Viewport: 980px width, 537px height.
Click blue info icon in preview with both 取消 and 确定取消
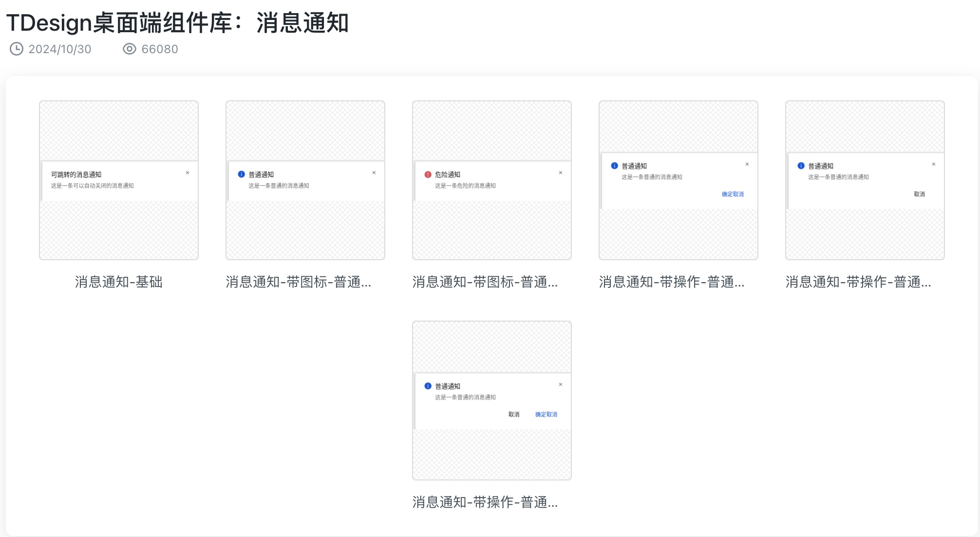(428, 386)
